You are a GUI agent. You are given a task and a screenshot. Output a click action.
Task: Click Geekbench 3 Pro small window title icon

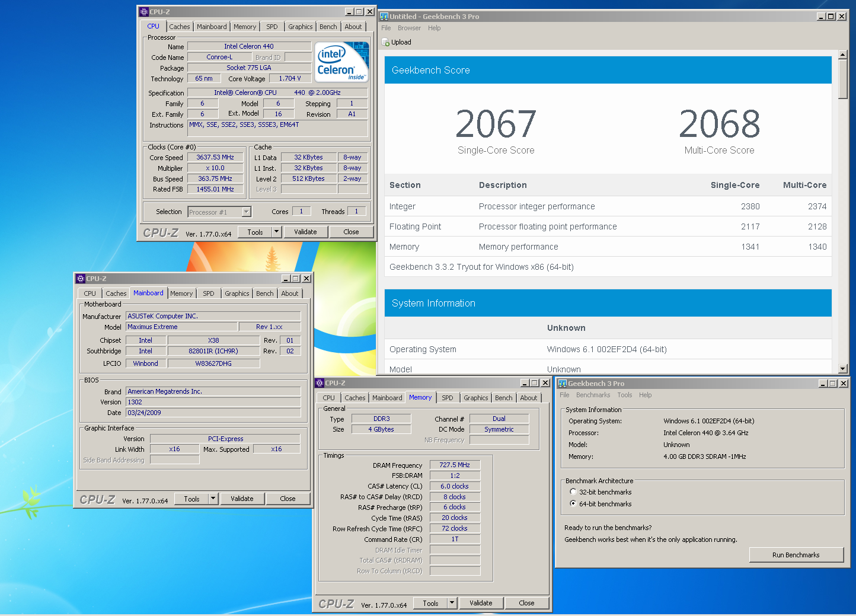(563, 384)
